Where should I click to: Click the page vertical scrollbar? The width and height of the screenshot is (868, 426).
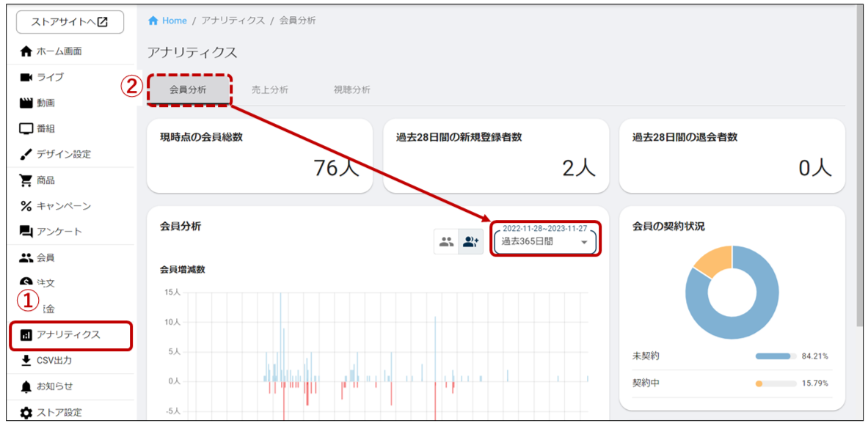pos(860,169)
